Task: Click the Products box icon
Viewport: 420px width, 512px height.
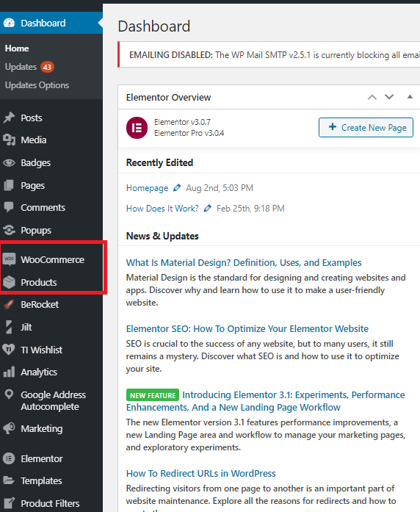Action: pyautogui.click(x=9, y=282)
